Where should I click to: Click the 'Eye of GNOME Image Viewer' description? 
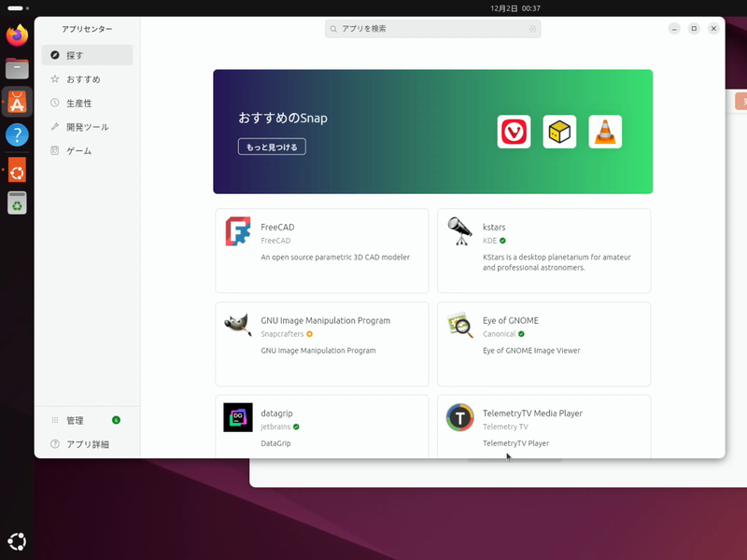pyautogui.click(x=531, y=351)
